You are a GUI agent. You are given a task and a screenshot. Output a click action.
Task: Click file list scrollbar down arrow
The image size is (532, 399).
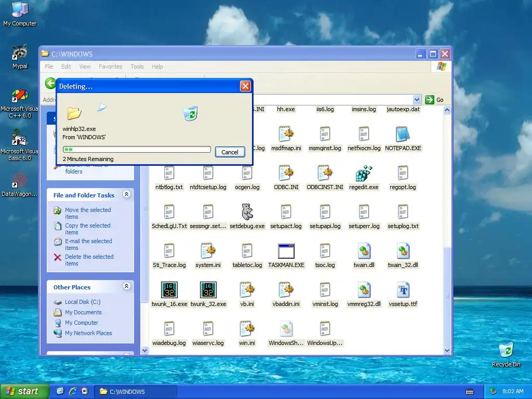click(447, 351)
